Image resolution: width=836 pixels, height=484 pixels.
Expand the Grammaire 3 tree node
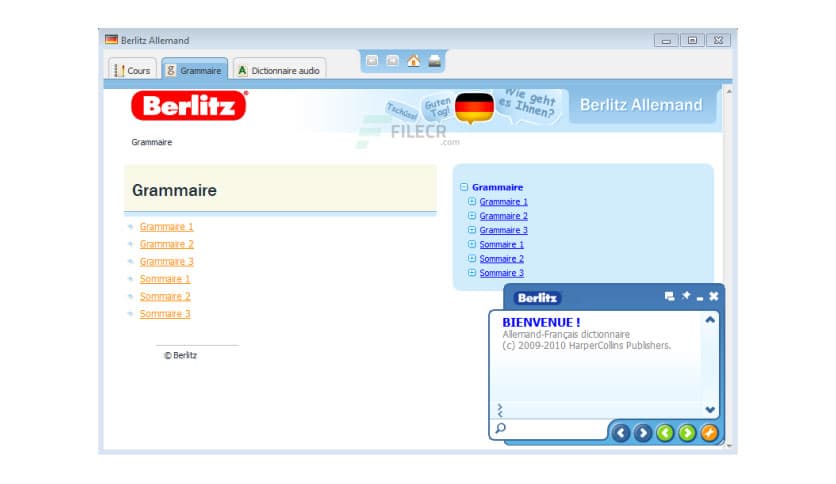tap(472, 230)
